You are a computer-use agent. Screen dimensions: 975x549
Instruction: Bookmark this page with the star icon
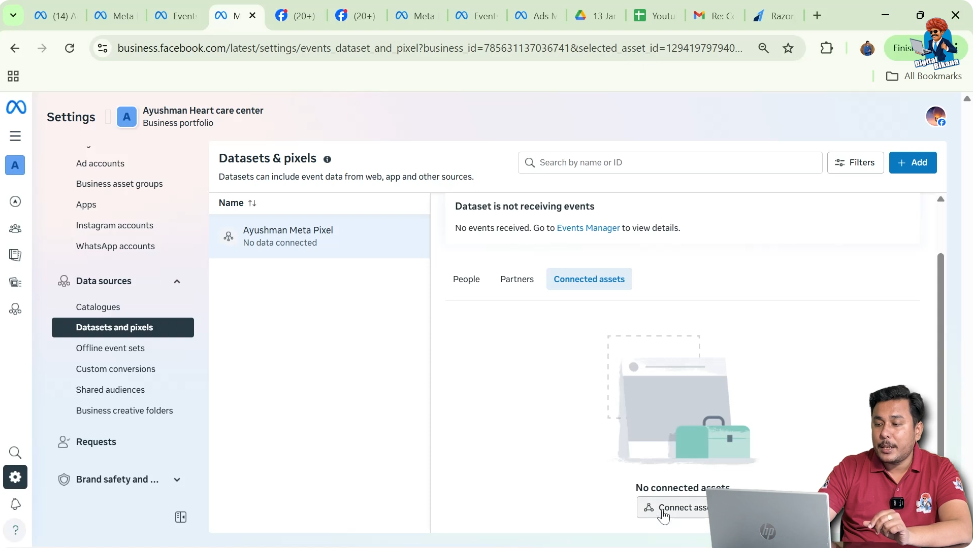pyautogui.click(x=788, y=48)
